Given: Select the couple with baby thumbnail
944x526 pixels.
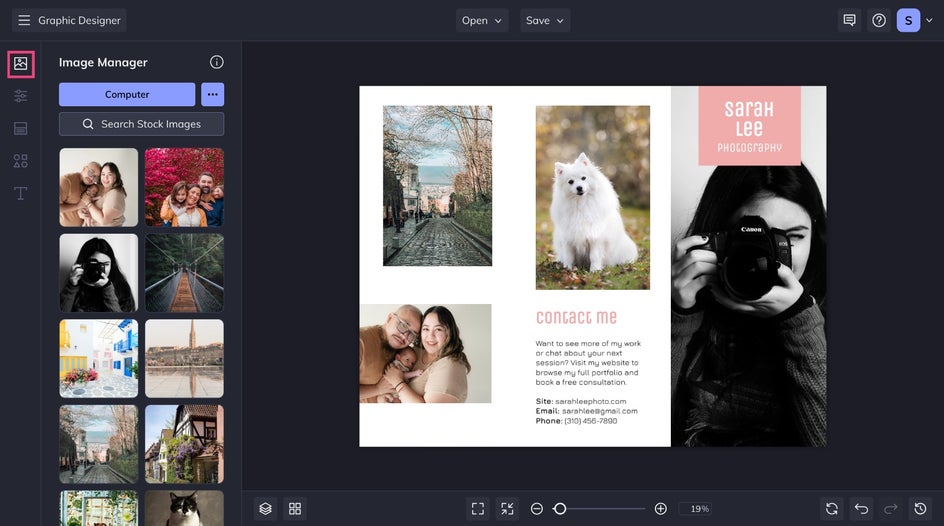Looking at the screenshot, I should pos(99,187).
